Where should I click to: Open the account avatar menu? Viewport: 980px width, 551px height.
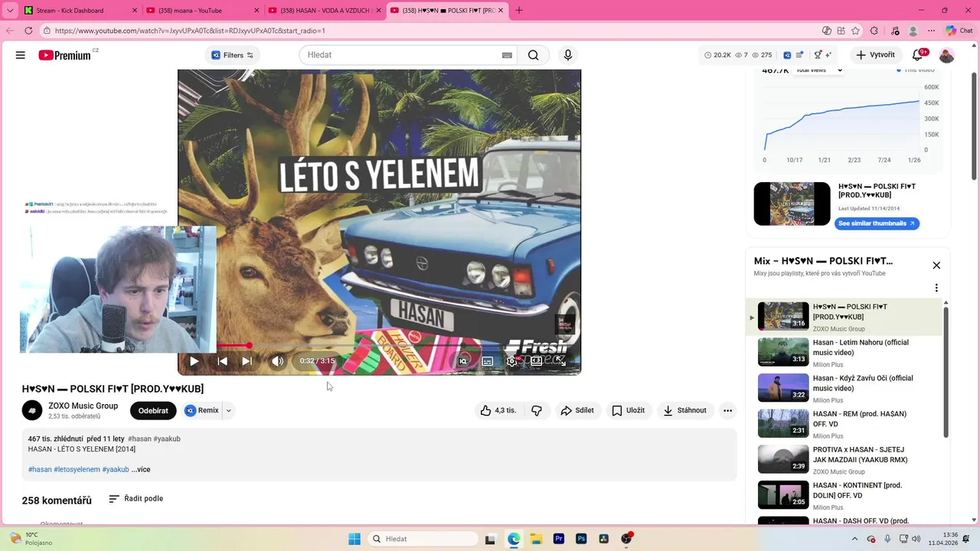947,55
